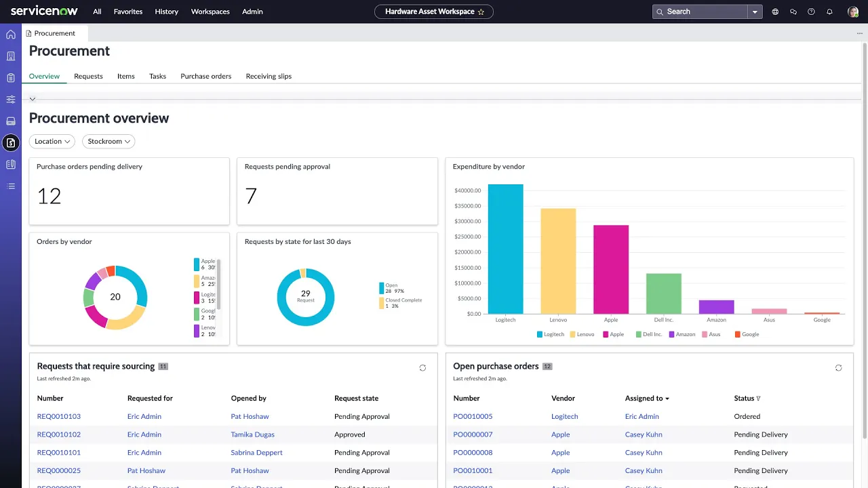This screenshot has width=868, height=488.
Task: Click the ServiceNow logo
Action: (x=44, y=12)
